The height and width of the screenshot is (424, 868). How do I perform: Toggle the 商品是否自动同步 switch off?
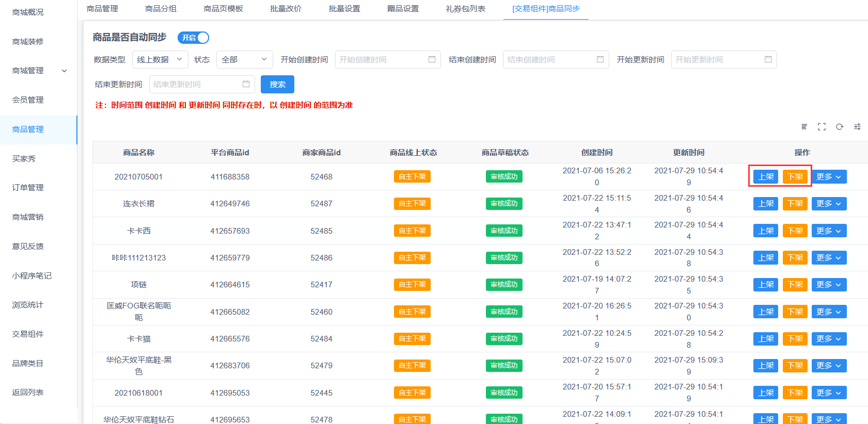[193, 38]
